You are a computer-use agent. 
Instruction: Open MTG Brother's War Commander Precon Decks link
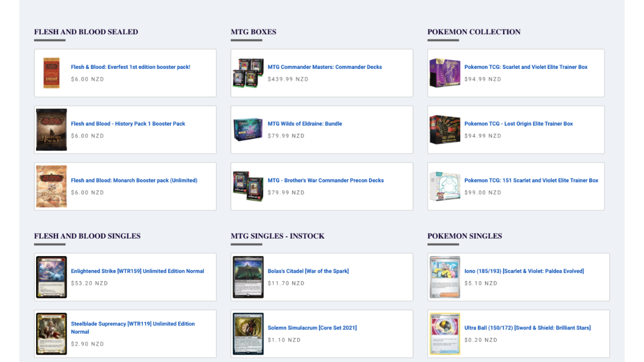(325, 180)
